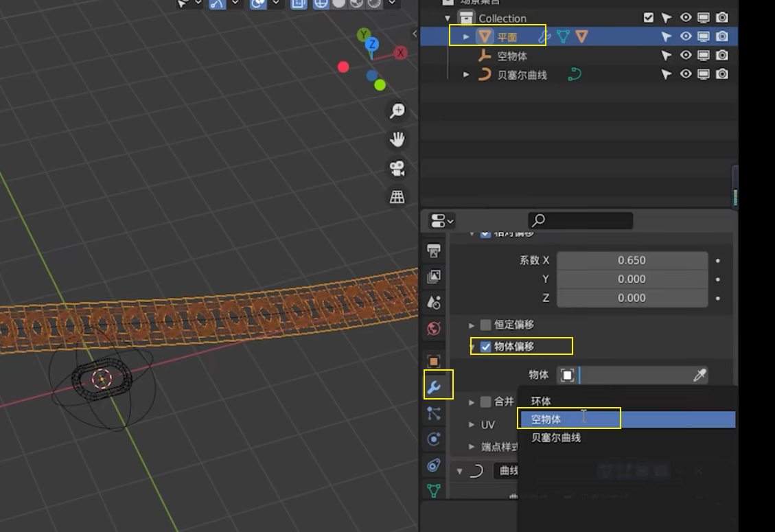Toggle Collection eye visibility

(x=685, y=17)
